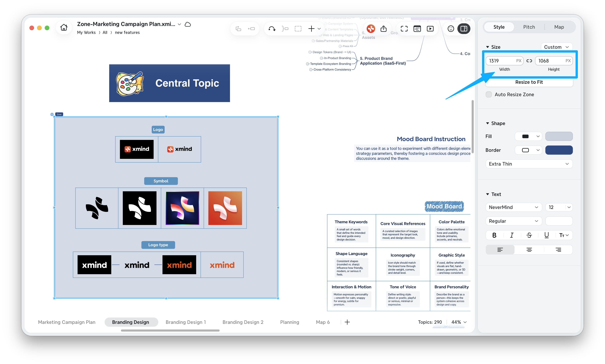This screenshot has width=605, height=364.
Task: Click the Share export icon
Action: 384,29
